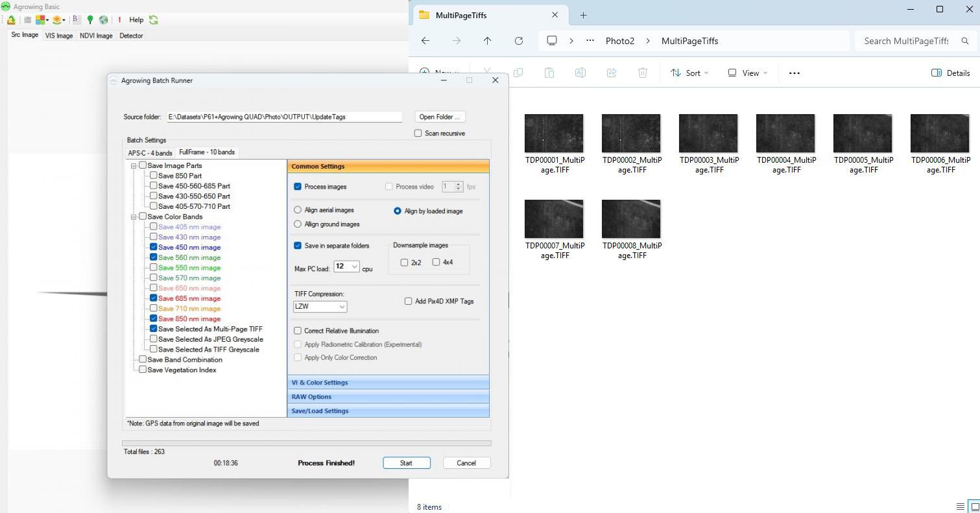Open image file icon in Agrowing toolbar
This screenshot has width=980, height=513.
(x=12, y=20)
